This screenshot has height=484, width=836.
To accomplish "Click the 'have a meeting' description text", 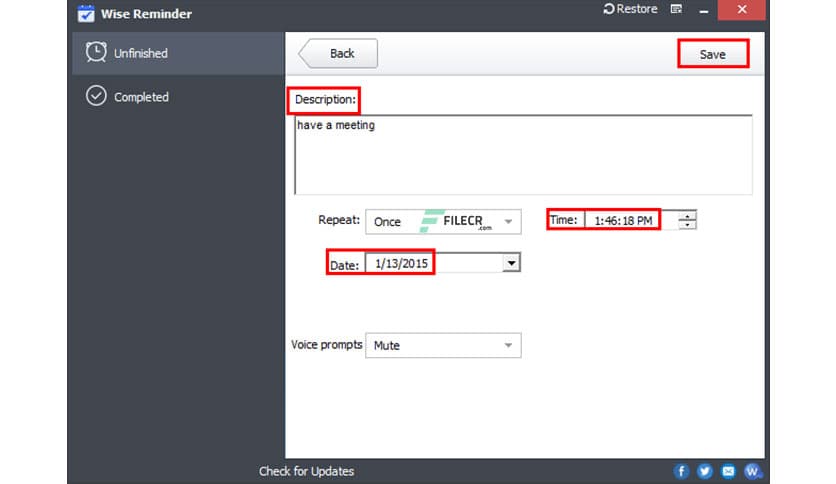I will click(336, 125).
